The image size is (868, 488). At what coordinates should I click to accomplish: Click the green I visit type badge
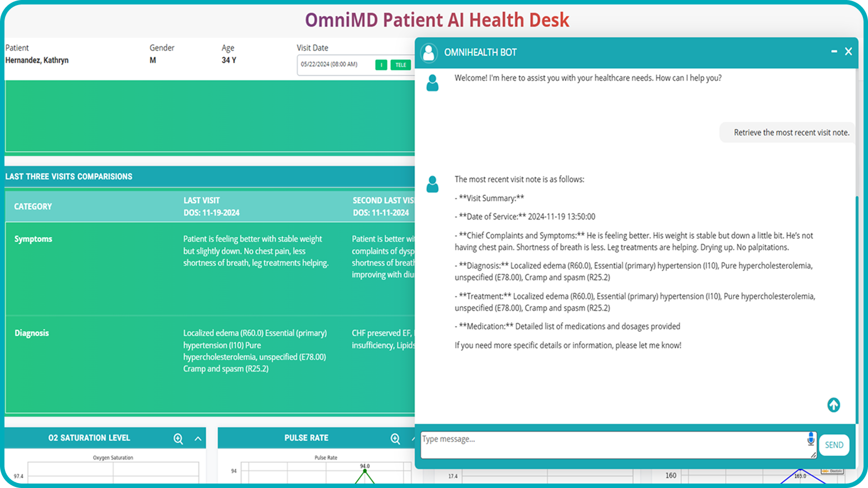(x=381, y=65)
